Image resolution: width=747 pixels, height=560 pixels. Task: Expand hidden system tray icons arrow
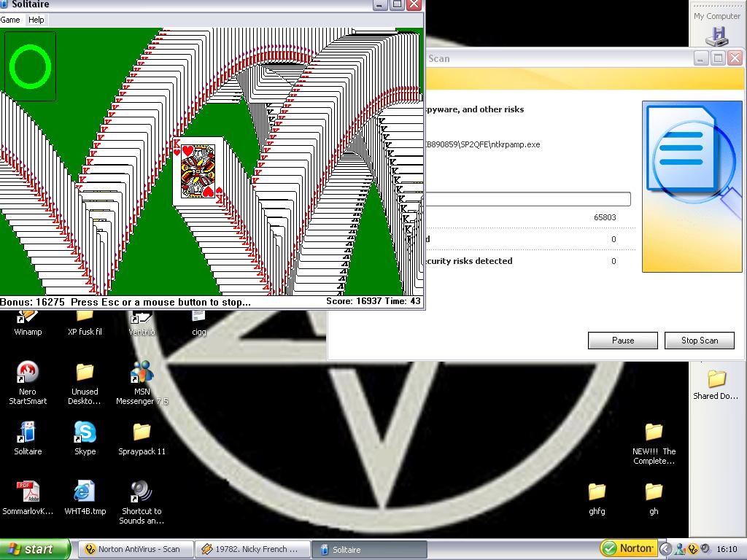click(x=666, y=549)
